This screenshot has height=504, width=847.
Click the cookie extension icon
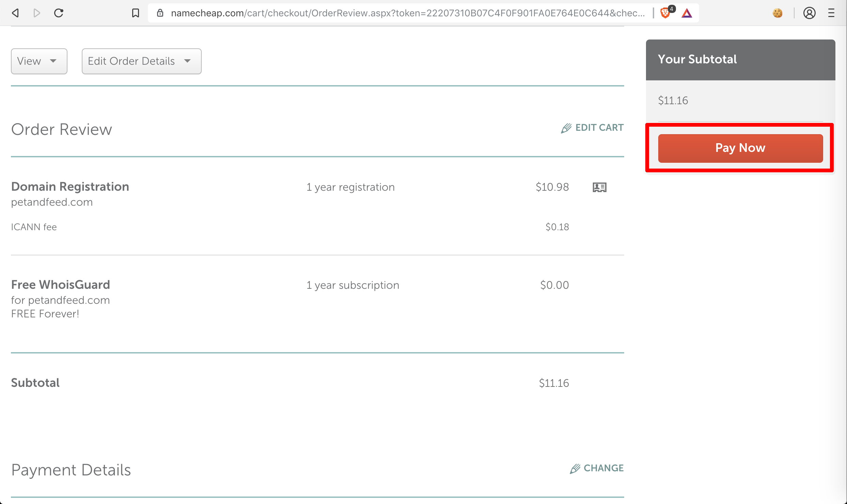(x=777, y=13)
